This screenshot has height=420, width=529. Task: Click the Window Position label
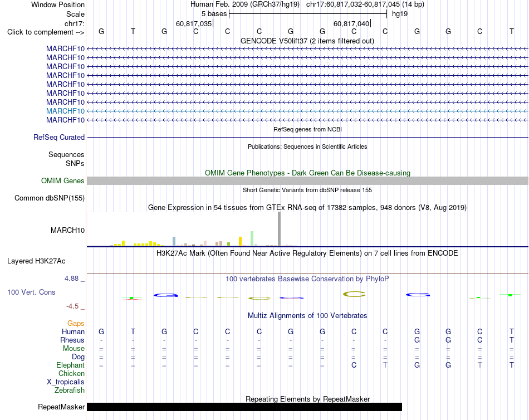[x=58, y=4]
